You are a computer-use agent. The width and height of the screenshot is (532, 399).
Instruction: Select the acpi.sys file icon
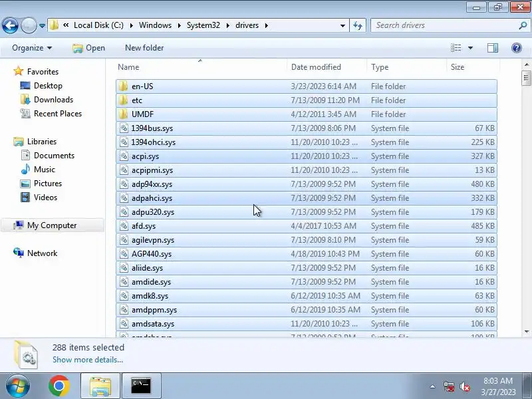(124, 156)
